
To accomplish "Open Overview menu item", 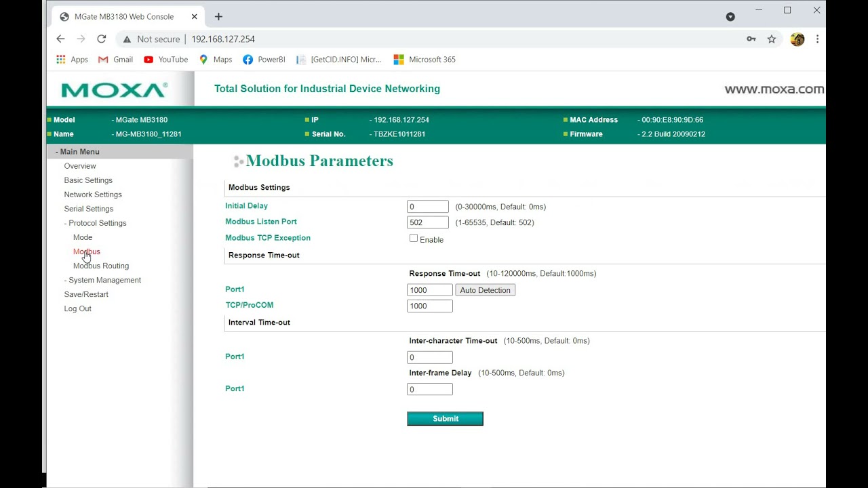I will (80, 166).
